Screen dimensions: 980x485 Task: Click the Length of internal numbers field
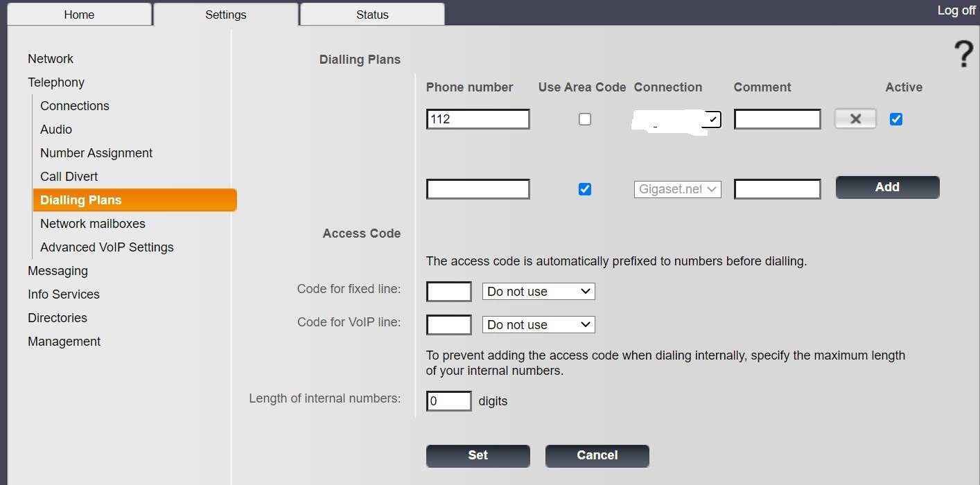(x=448, y=401)
